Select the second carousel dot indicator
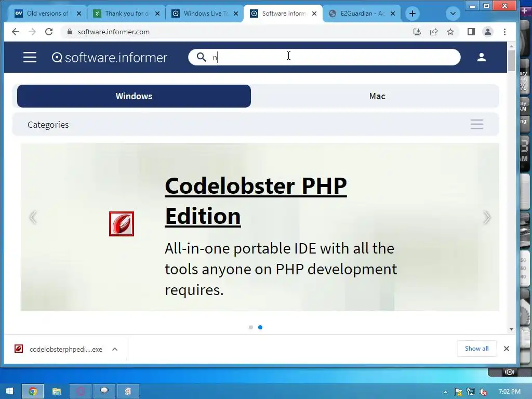The width and height of the screenshot is (532, 399). tap(260, 327)
